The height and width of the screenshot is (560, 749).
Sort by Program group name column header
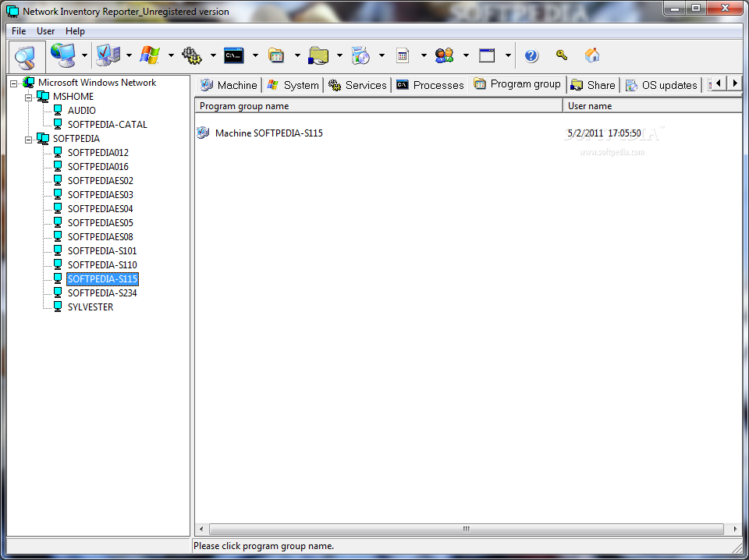(379, 106)
